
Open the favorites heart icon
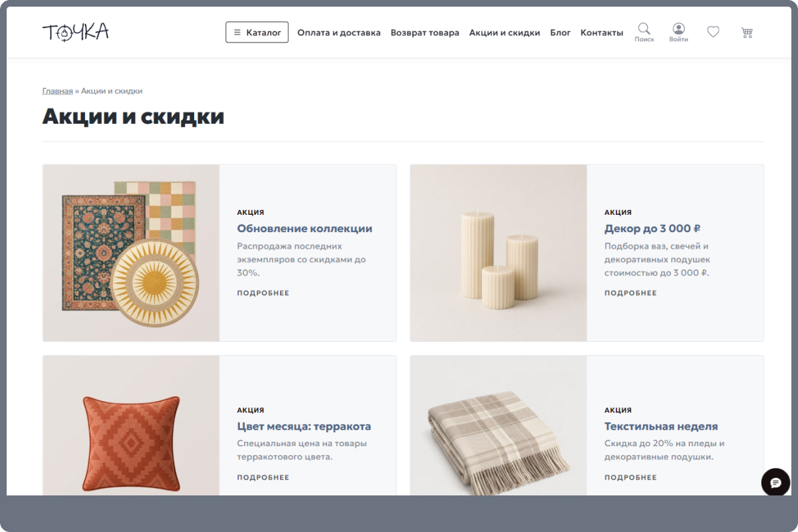[x=713, y=31]
